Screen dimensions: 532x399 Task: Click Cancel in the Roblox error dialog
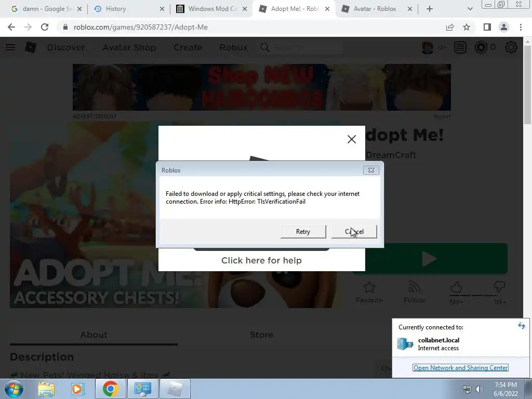coord(354,231)
